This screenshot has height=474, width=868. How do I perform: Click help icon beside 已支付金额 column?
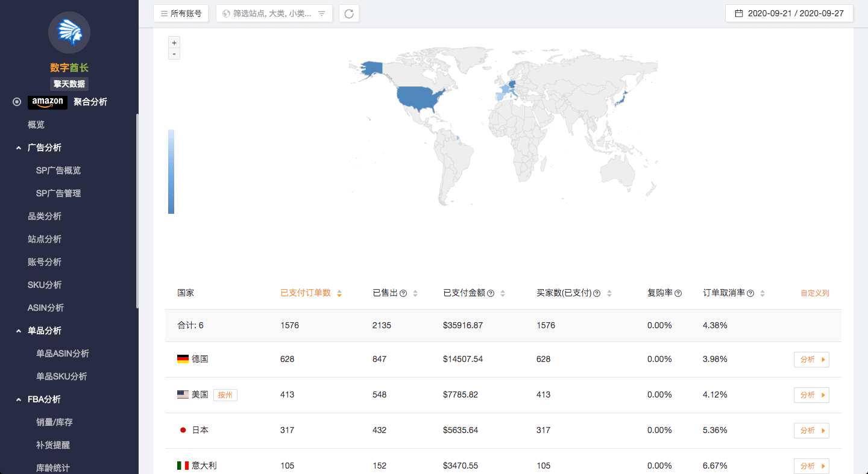(x=491, y=293)
